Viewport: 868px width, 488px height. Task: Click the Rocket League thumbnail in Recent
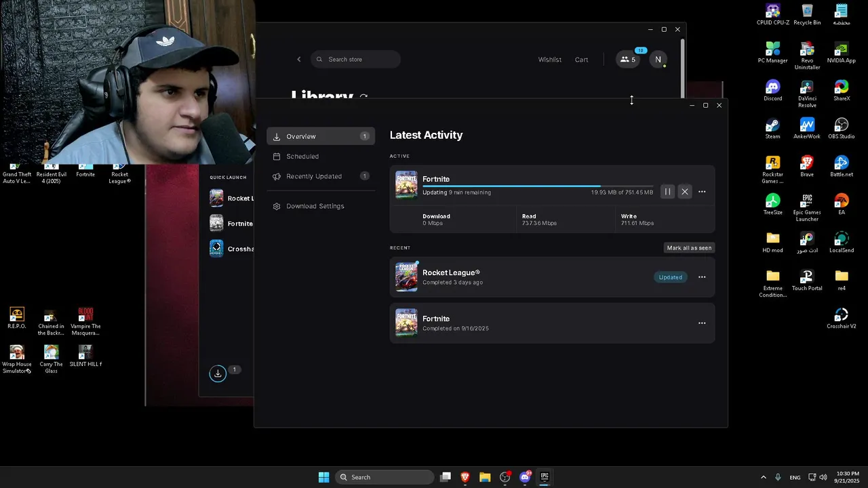pyautogui.click(x=406, y=277)
